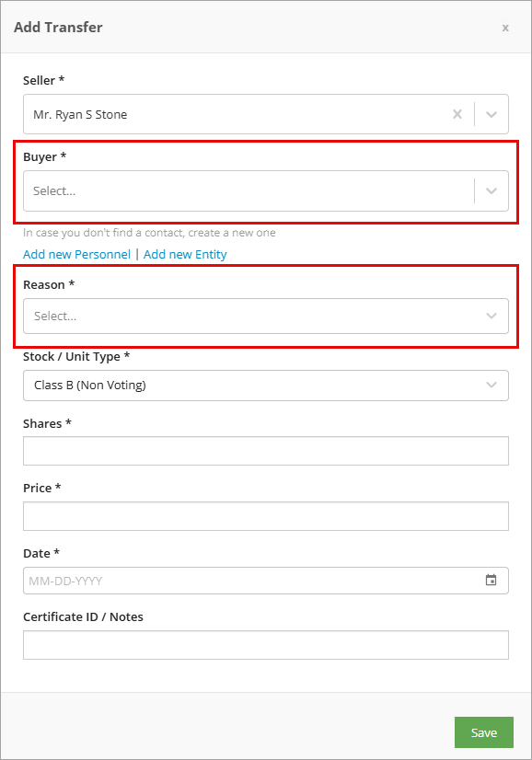Click the Class B (Non Voting) value
This screenshot has width=532, height=760.
click(89, 386)
